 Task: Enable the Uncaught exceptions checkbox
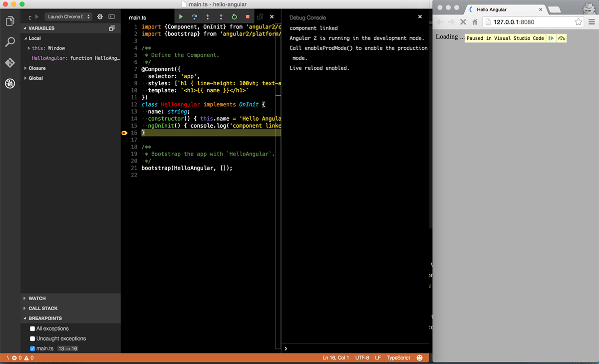[32, 338]
